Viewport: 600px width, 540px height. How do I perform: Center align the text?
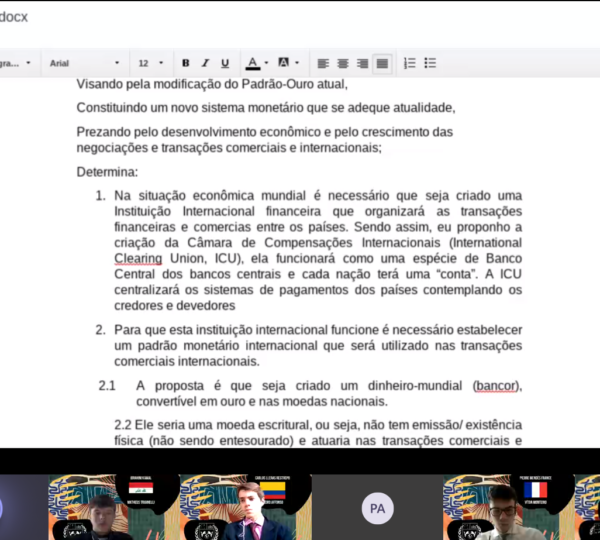coord(343,63)
